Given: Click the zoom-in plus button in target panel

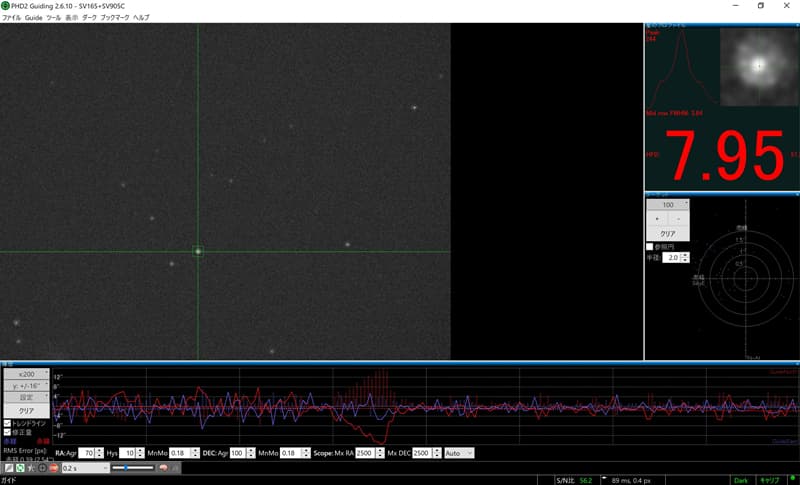Looking at the screenshot, I should pos(656,218).
